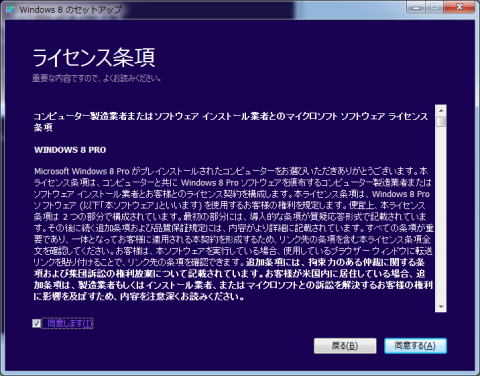The width and height of the screenshot is (480, 376).
Task: Close the Windows 8 setup window
Action: [x=459, y=7]
